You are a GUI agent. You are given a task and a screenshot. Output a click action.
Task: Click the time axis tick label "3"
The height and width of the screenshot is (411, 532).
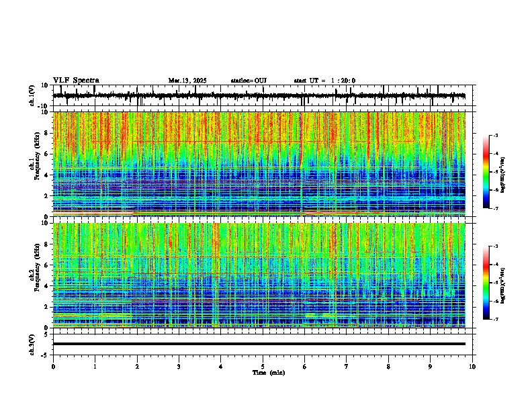tap(179, 367)
